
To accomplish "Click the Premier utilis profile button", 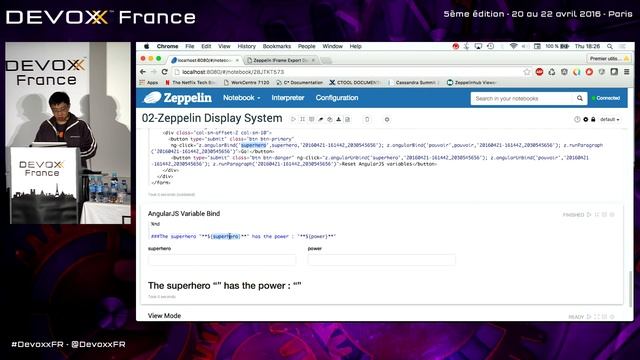I will [608, 59].
